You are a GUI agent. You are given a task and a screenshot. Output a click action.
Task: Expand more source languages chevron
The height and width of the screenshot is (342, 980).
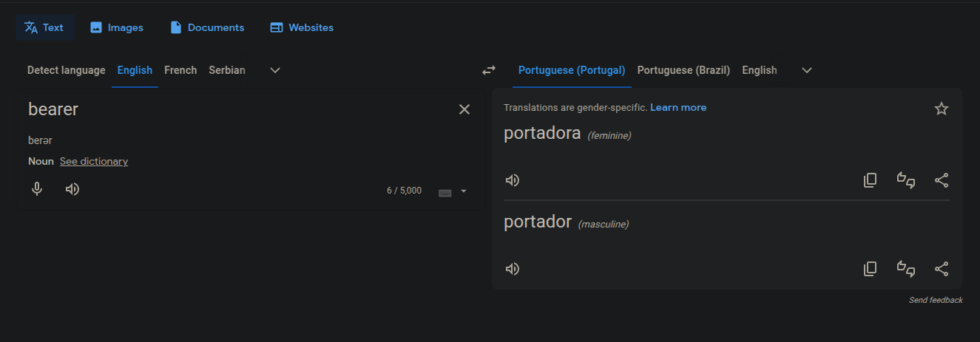[x=275, y=70]
